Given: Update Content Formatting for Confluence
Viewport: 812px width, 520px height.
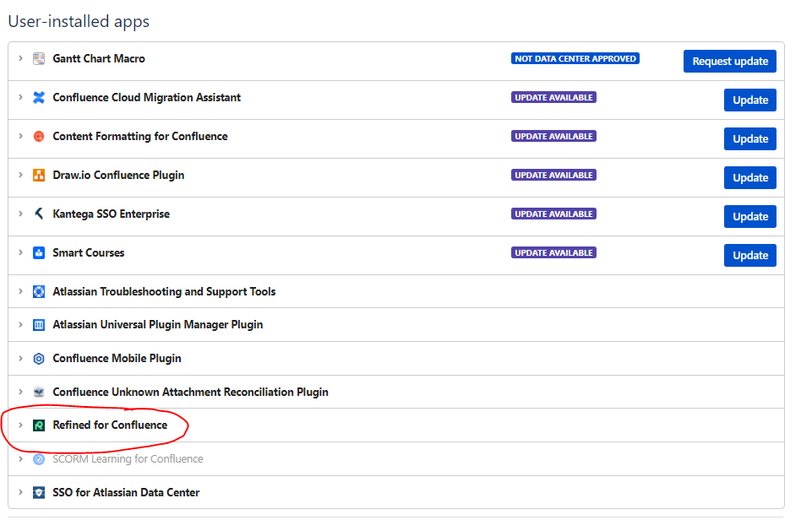Looking at the screenshot, I should [x=749, y=138].
